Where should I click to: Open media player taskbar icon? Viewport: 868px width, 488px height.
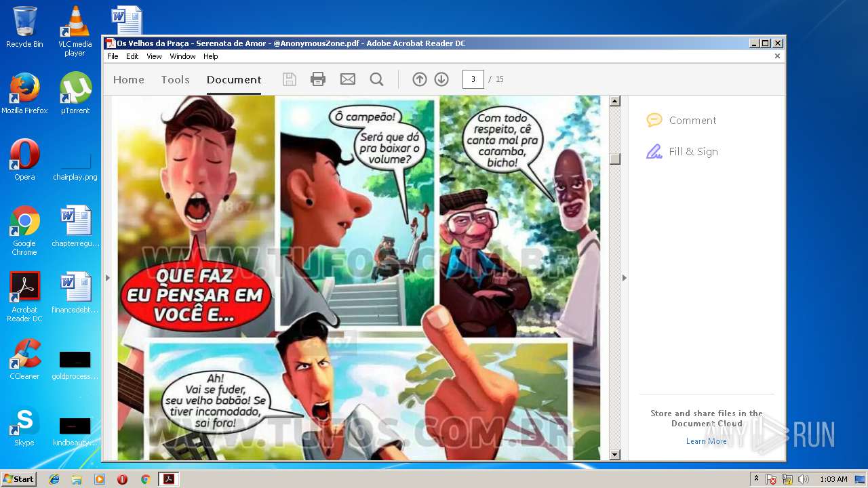[100, 479]
